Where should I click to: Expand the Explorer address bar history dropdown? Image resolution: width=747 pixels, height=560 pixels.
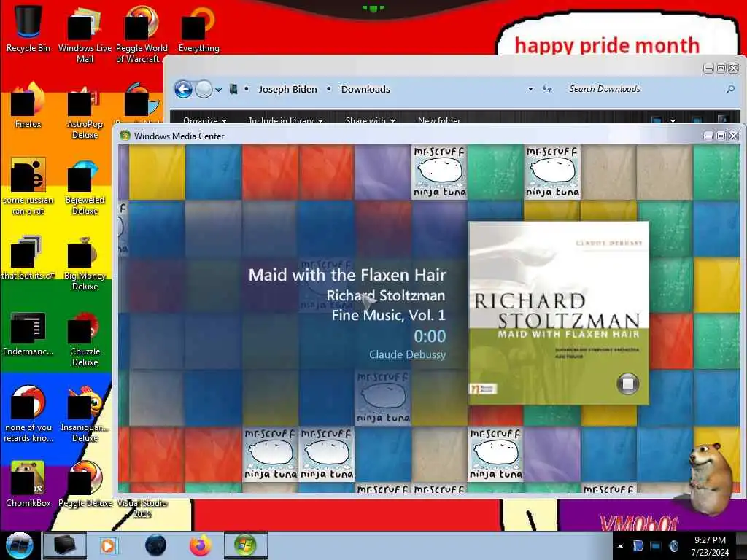(530, 89)
